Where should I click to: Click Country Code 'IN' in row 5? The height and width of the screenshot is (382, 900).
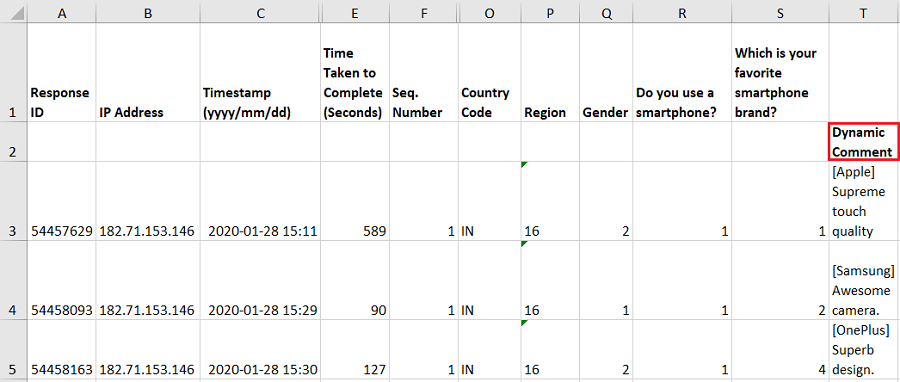pyautogui.click(x=489, y=349)
